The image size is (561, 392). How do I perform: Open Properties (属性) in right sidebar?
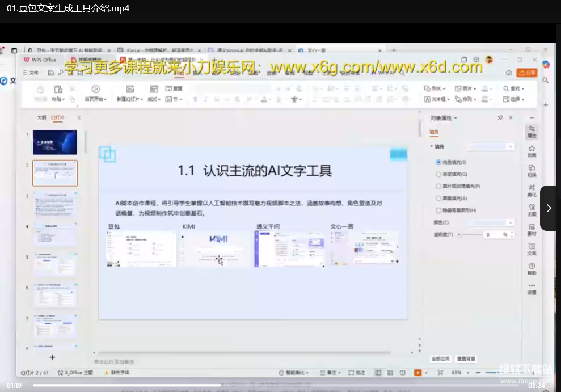pos(532,132)
